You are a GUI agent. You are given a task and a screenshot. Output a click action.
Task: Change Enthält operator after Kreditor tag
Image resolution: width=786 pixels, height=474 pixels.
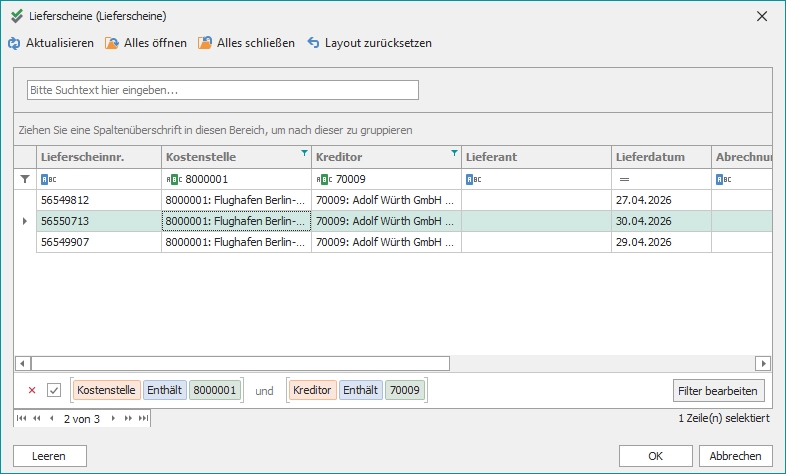pos(360,390)
